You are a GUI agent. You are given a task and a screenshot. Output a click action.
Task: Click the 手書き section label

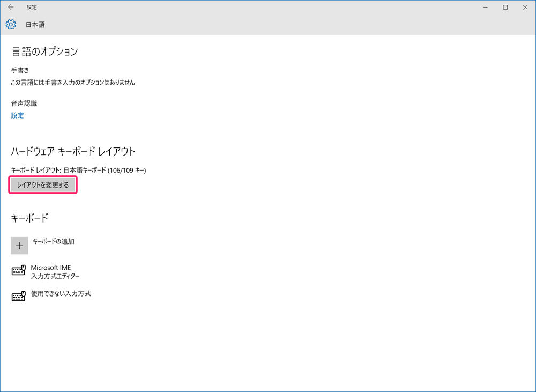[x=20, y=70]
